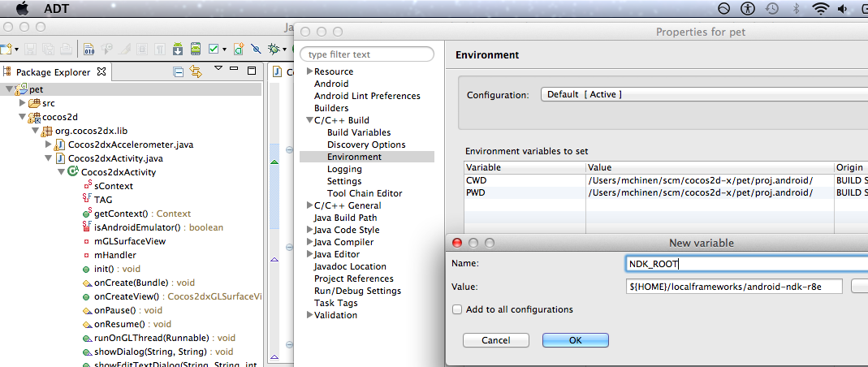Click the type filter text field
Screen dimensions: 868x367
click(367, 54)
